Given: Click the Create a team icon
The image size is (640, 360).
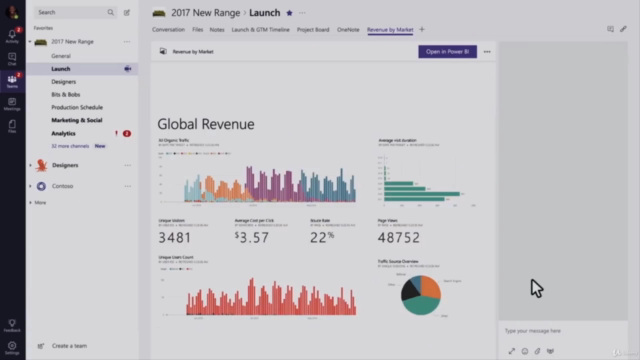Looking at the screenshot, I should click(x=41, y=346).
